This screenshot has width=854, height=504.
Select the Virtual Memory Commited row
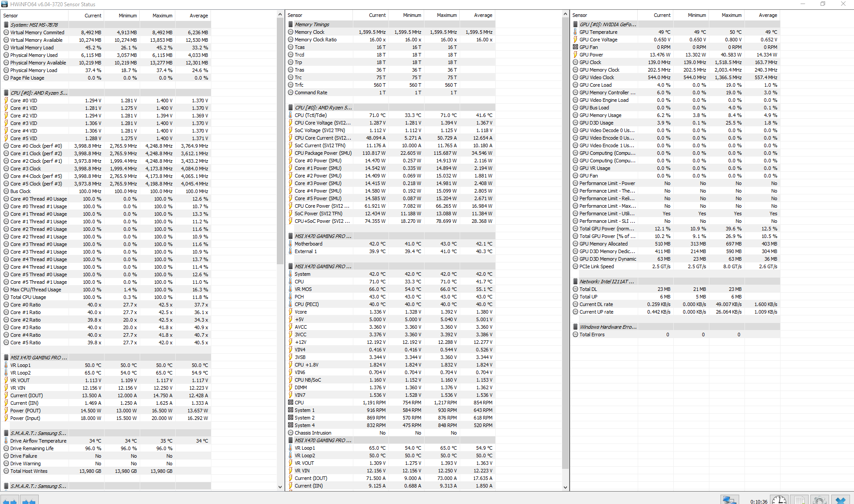pos(106,32)
